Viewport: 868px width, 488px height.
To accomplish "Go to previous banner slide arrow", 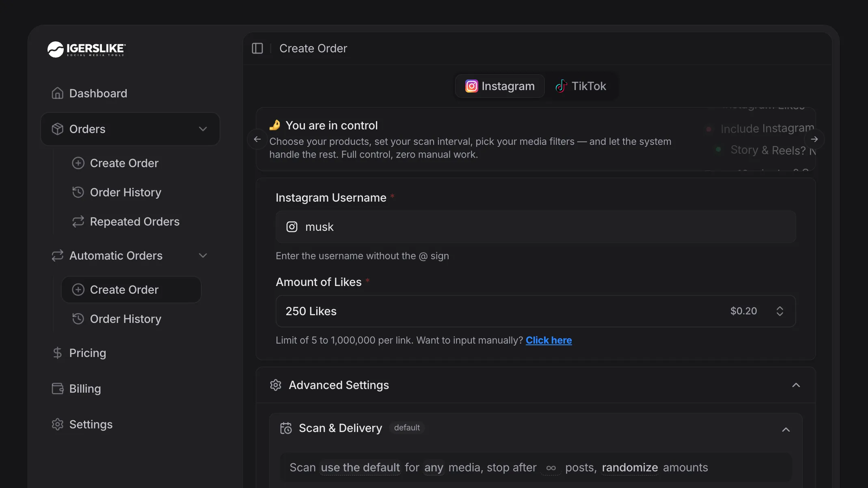I will pyautogui.click(x=257, y=139).
